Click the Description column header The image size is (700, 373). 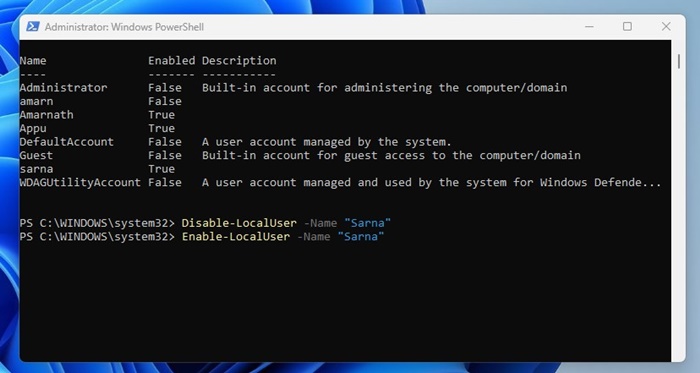[x=239, y=61]
